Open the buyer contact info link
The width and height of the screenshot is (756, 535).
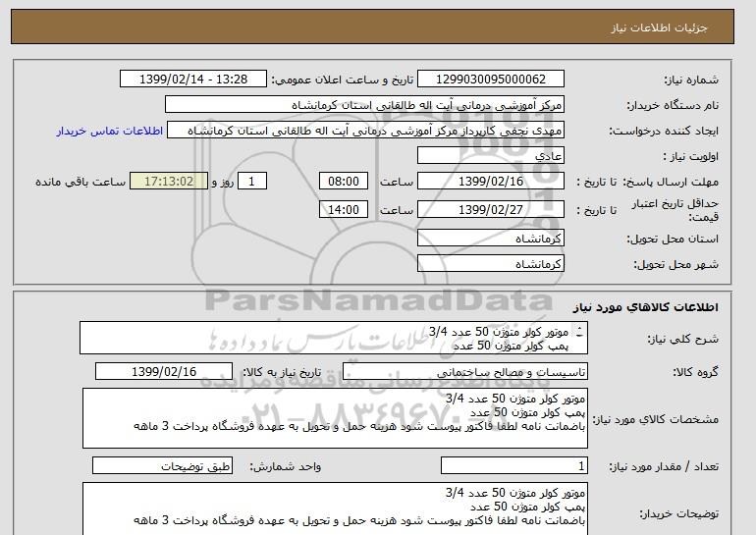tap(109, 131)
